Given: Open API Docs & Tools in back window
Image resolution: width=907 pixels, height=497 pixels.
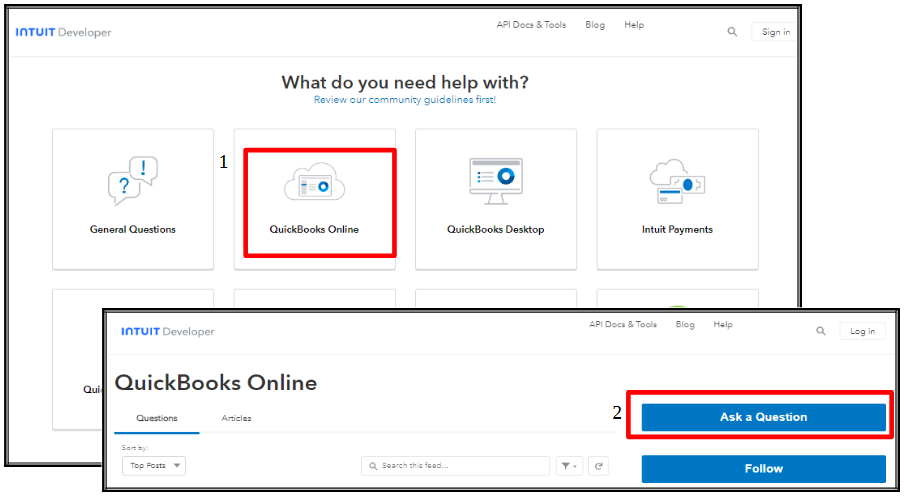Looking at the screenshot, I should (x=531, y=25).
